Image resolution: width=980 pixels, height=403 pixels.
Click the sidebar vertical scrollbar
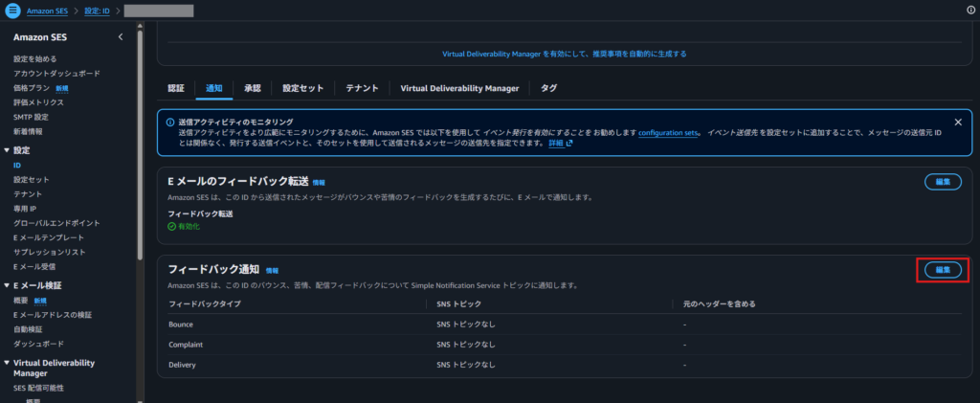click(140, 144)
